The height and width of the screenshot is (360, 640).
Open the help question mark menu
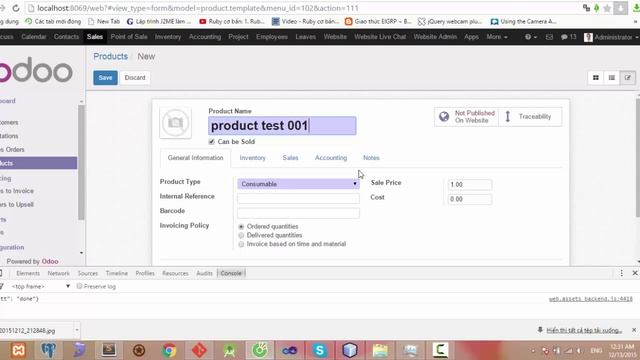[x=531, y=37]
